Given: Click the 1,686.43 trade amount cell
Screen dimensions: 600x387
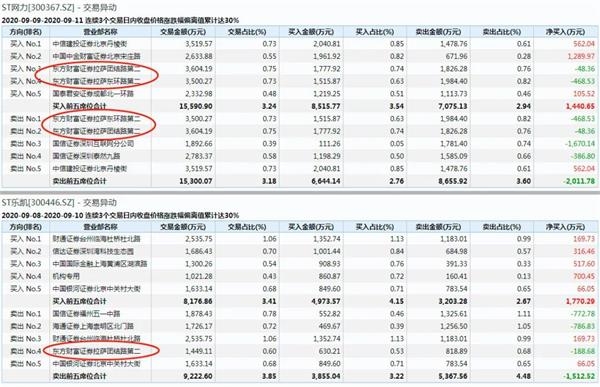Looking at the screenshot, I should (198, 251).
